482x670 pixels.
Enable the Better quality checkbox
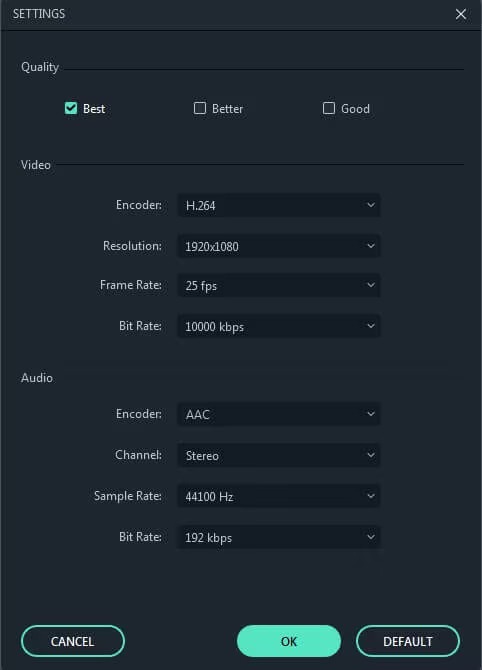pyautogui.click(x=200, y=108)
